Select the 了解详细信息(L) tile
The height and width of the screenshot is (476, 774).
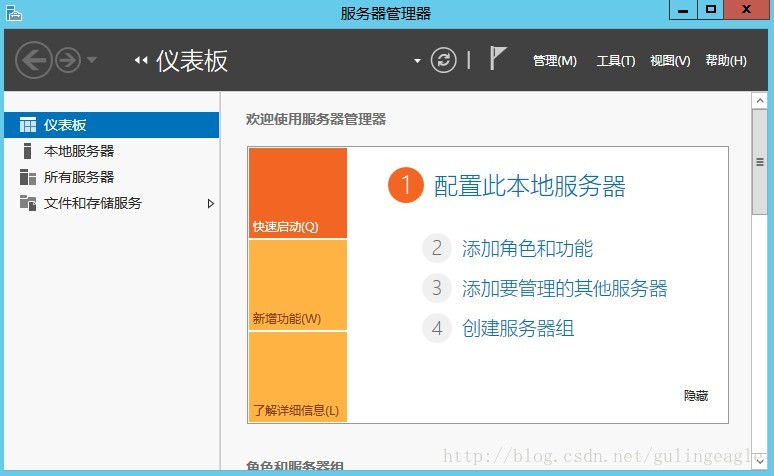298,377
